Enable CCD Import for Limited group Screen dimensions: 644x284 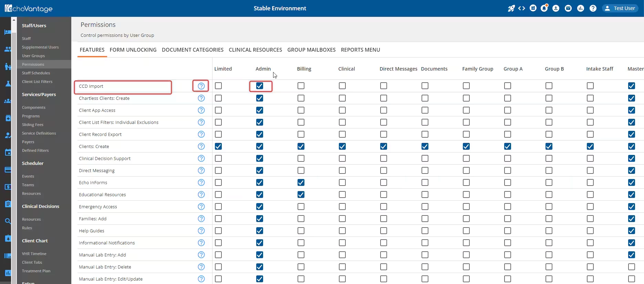tap(218, 86)
